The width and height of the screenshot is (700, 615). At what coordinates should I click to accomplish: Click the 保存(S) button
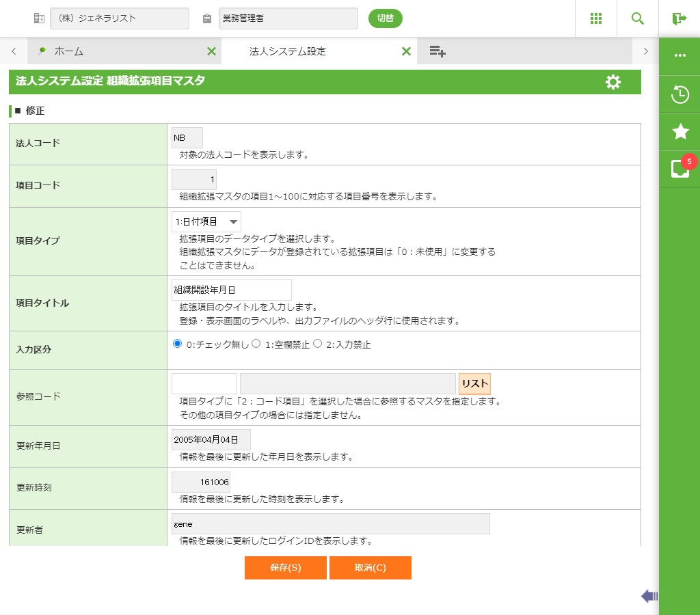tap(285, 568)
